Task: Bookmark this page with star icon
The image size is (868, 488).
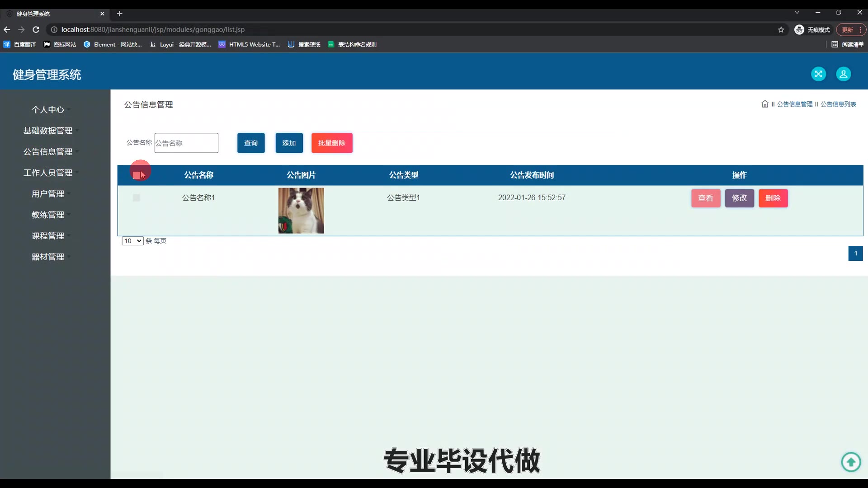Action: (781, 29)
